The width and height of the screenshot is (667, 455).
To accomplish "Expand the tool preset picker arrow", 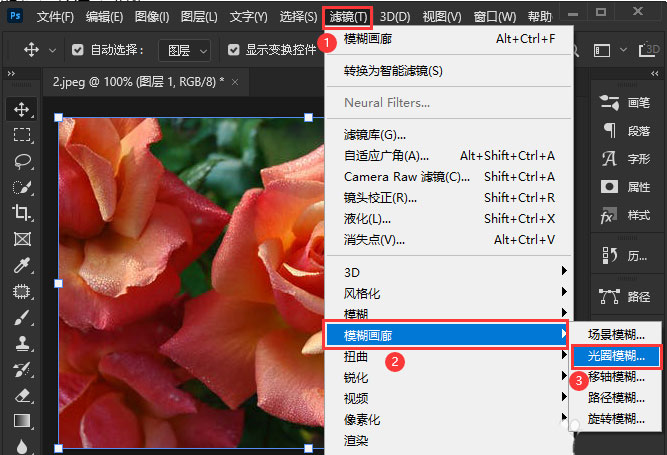I will (x=52, y=51).
